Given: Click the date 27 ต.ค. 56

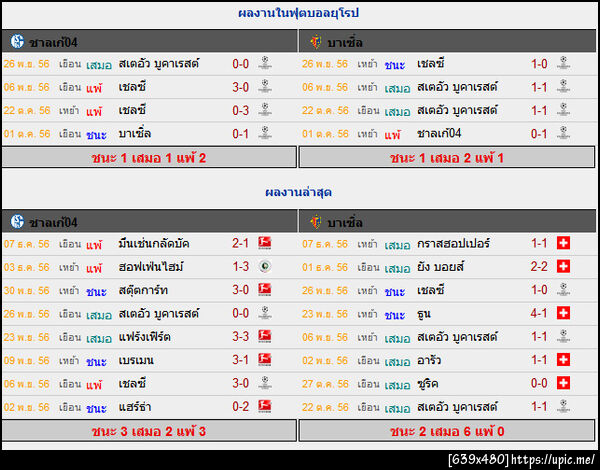Looking at the screenshot, I should (325, 384).
